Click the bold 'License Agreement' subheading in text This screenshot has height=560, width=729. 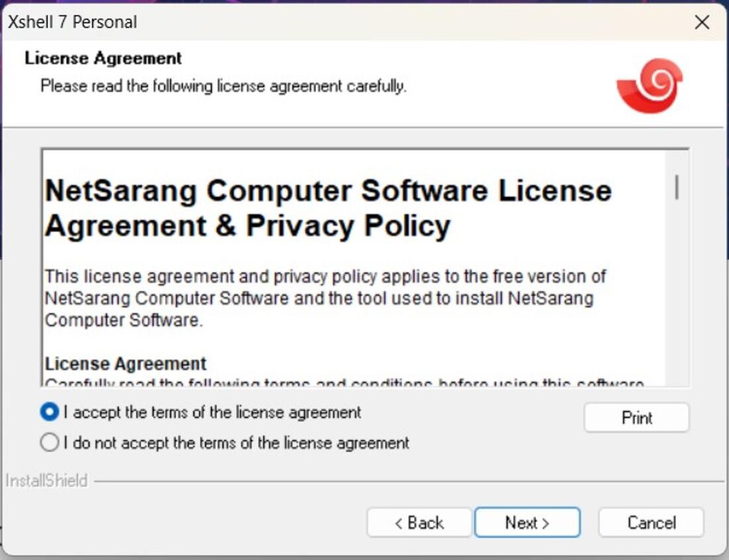point(125,363)
